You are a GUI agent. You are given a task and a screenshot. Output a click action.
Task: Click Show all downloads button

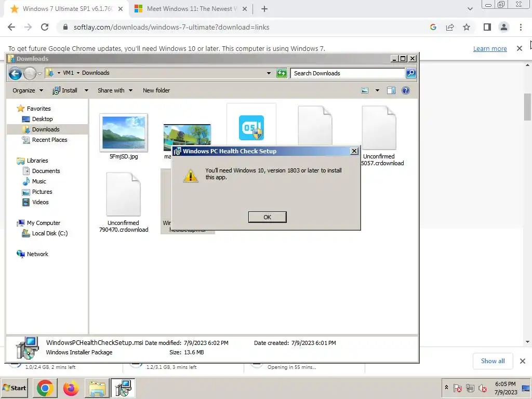click(x=493, y=361)
